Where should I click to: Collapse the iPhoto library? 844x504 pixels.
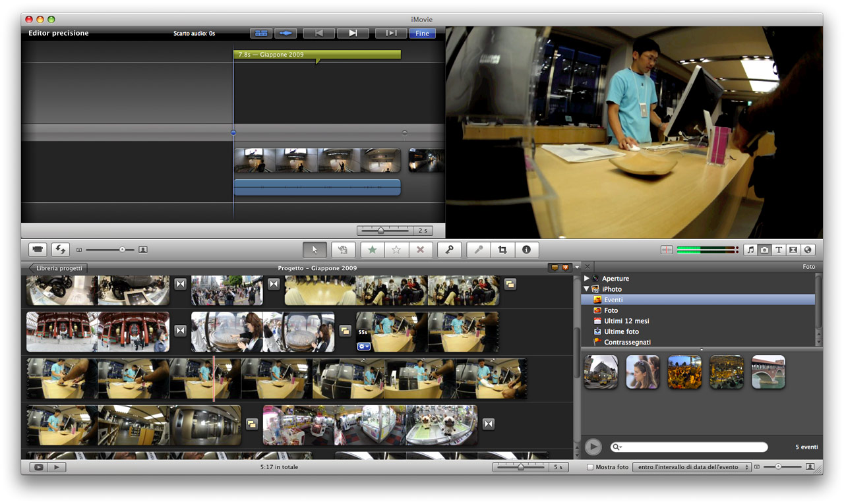[587, 289]
